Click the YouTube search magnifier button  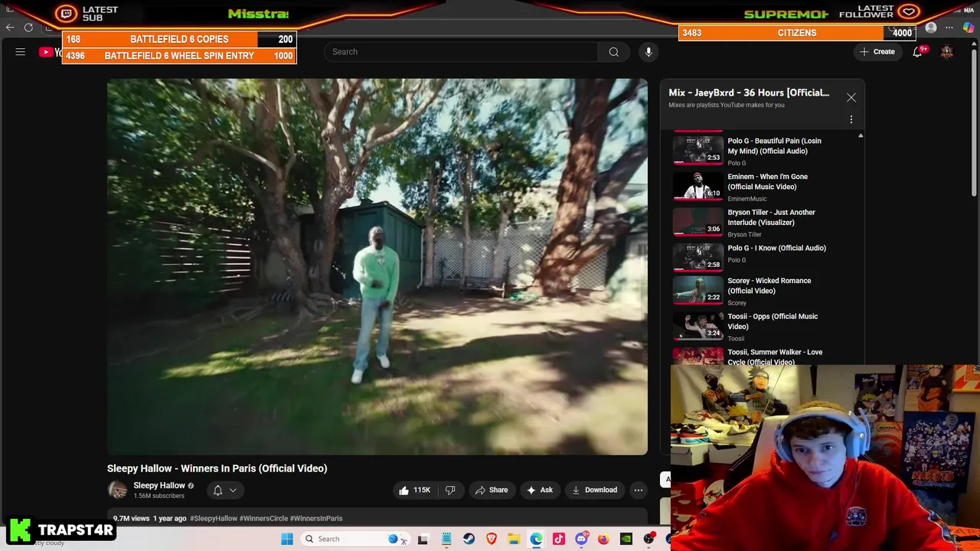pyautogui.click(x=614, y=52)
